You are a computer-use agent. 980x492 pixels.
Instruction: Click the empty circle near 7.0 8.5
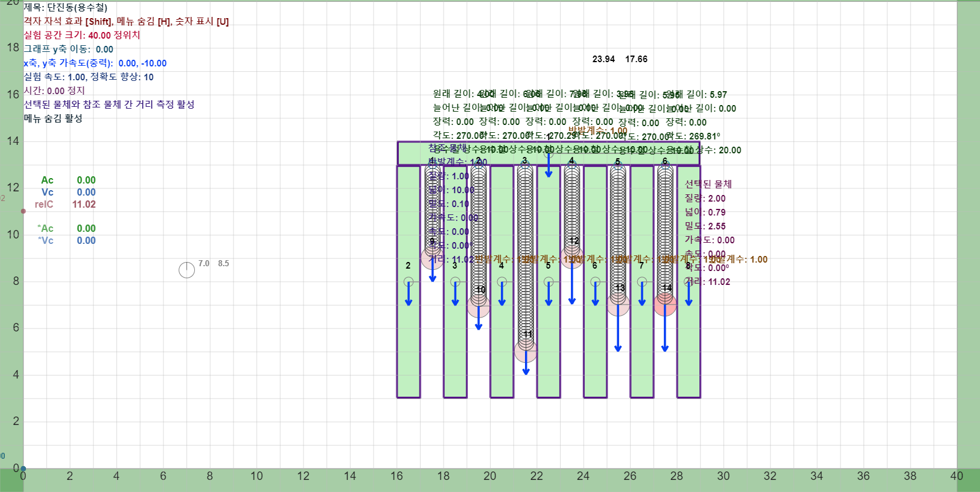pyautogui.click(x=186, y=270)
